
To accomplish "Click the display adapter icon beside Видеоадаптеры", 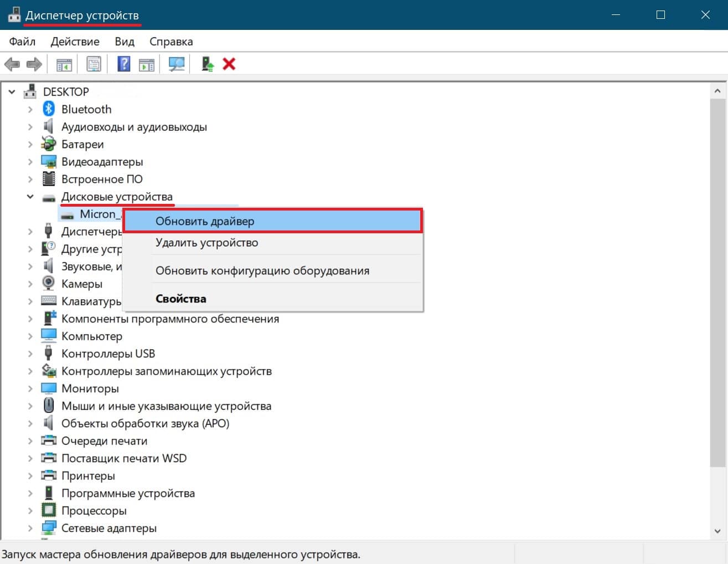I will pos(49,162).
